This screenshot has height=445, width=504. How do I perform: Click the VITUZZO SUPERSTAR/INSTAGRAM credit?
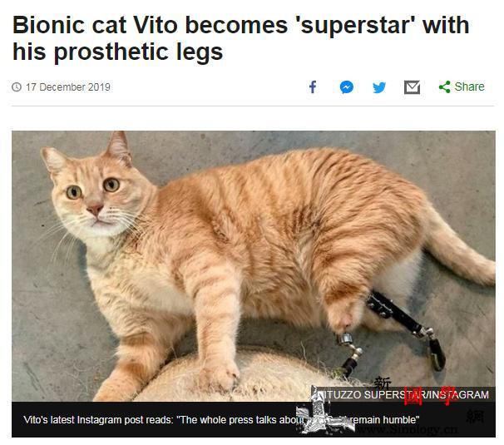[402, 394]
